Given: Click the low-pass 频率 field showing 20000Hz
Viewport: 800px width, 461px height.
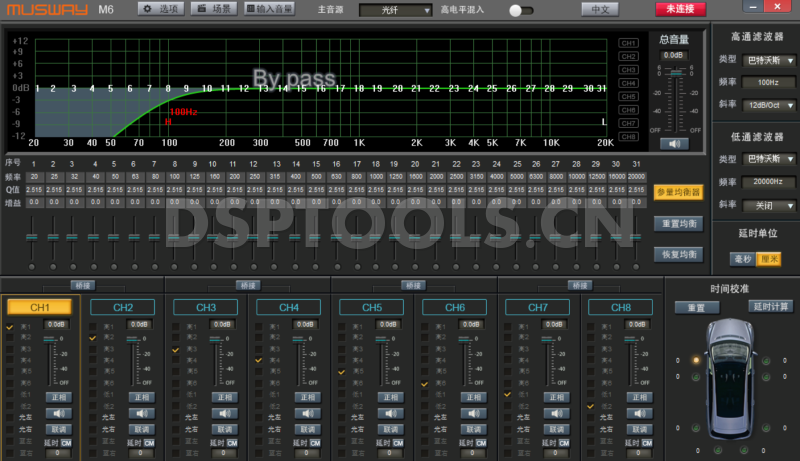Looking at the screenshot, I should click(x=768, y=182).
